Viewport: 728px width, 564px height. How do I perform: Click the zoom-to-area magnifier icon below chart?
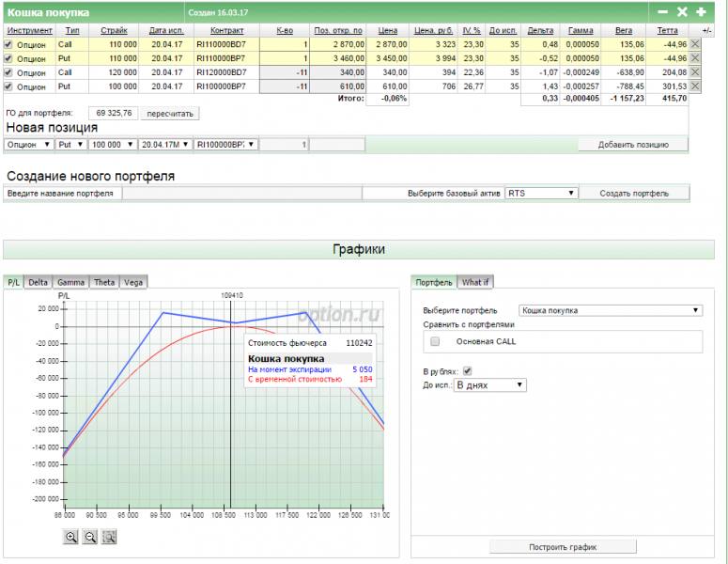tap(109, 537)
